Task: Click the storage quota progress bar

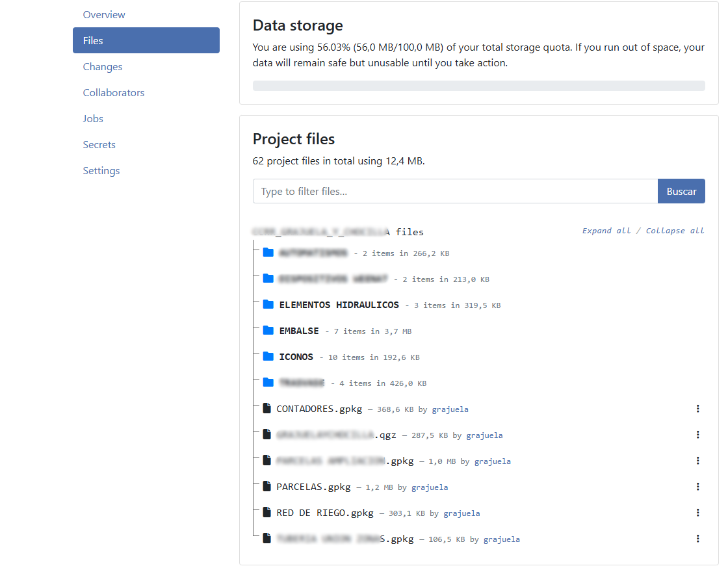Action: point(478,86)
